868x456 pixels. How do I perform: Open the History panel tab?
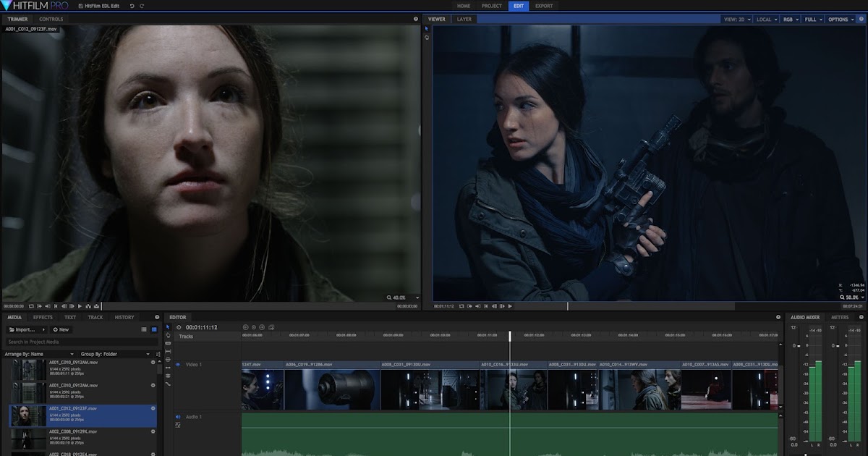click(x=124, y=317)
